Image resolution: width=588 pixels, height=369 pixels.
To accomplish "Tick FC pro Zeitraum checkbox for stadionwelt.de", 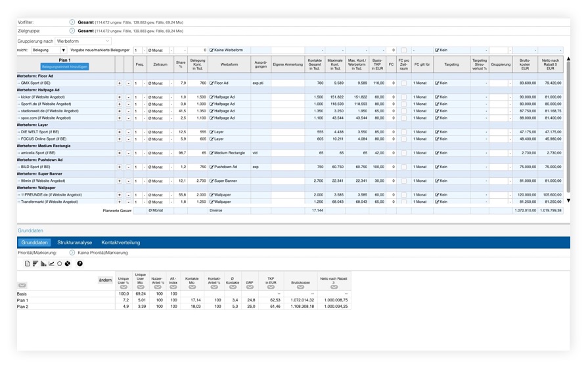I will [403, 111].
